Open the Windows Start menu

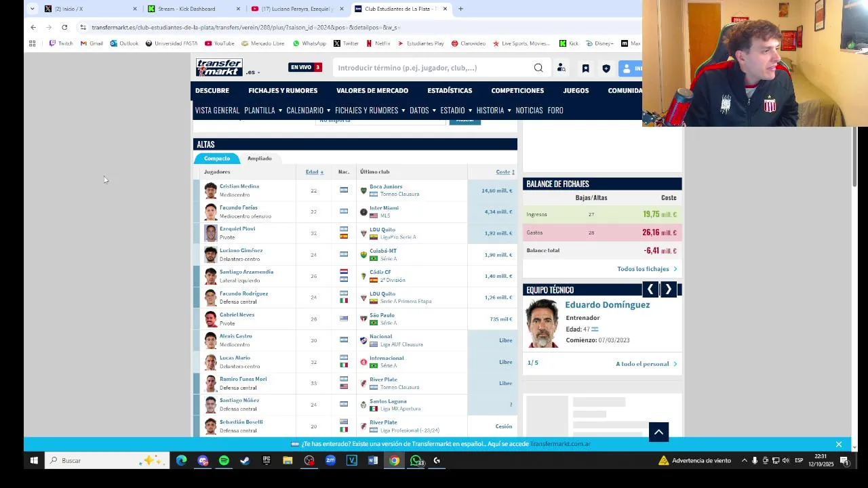[x=34, y=461]
